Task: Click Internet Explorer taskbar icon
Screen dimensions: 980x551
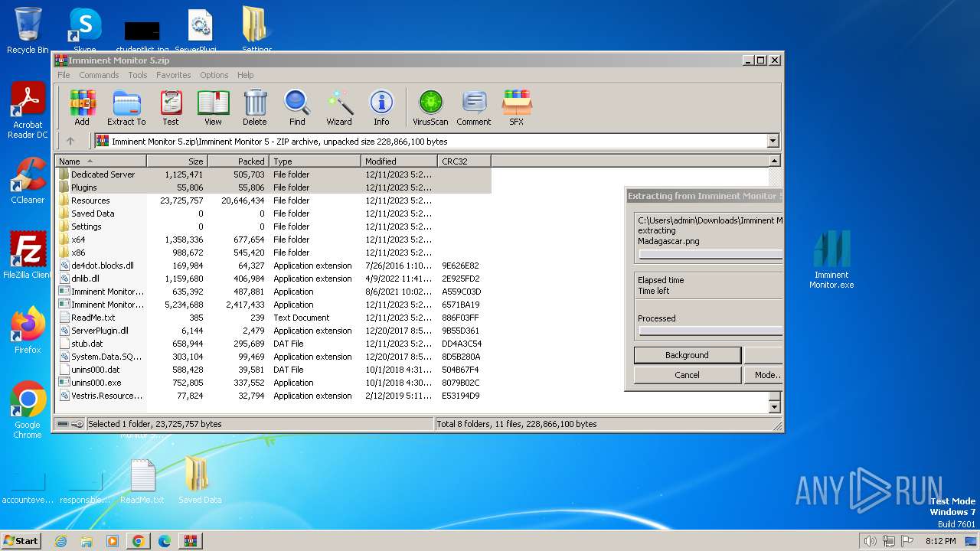Action: click(x=60, y=541)
